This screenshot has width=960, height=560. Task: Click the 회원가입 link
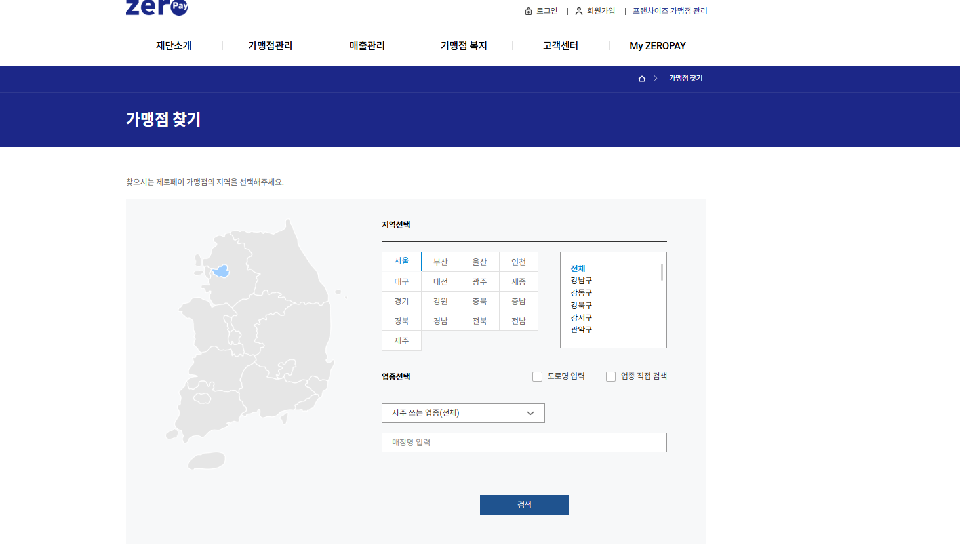click(601, 11)
